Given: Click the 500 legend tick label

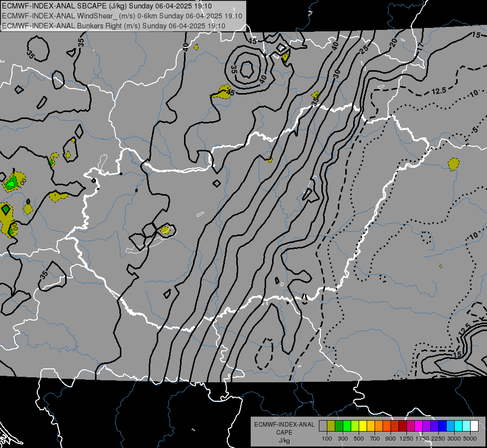Looking at the screenshot, I should (359, 439).
